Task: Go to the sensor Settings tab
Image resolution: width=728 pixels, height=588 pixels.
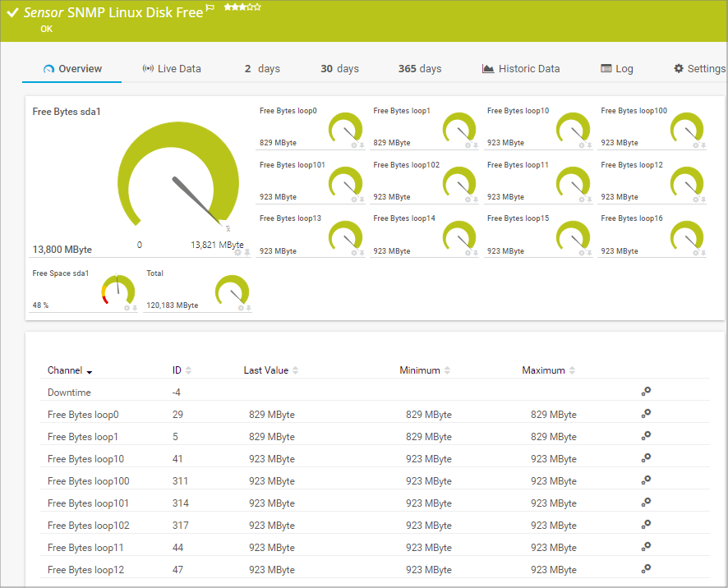Action: click(x=699, y=69)
